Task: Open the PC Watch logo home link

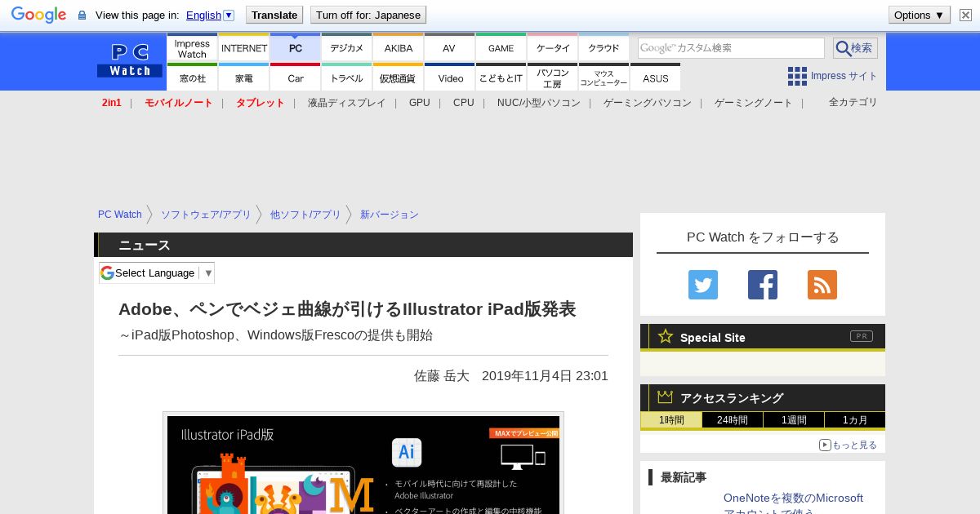Action: pos(130,61)
